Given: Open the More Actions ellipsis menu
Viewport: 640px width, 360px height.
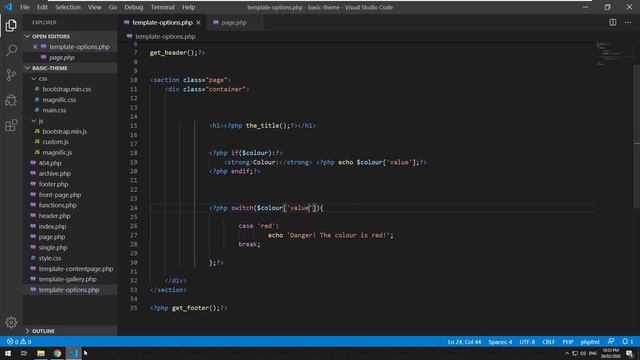Looking at the screenshot, I should (x=628, y=22).
